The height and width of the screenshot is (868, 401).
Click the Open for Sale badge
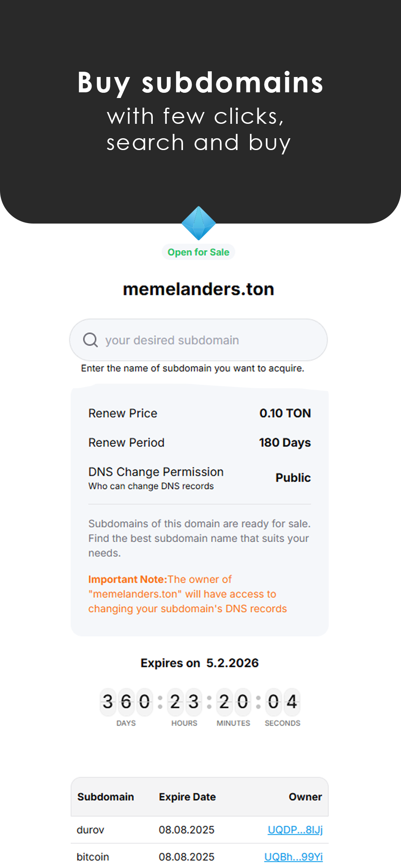point(198,252)
